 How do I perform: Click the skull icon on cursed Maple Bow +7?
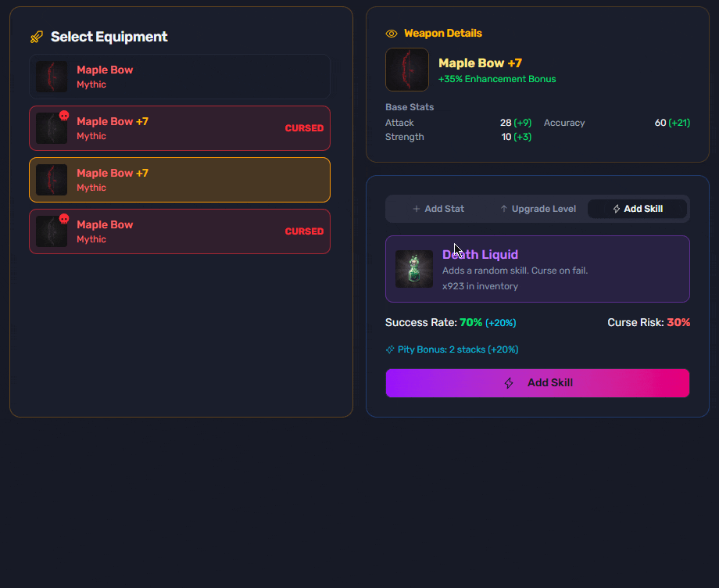pos(64,116)
